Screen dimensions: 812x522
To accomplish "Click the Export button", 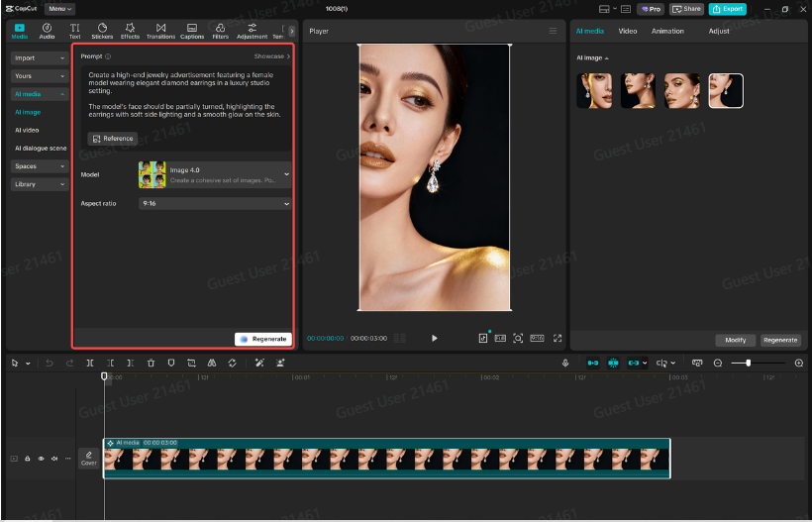I will coord(727,9).
